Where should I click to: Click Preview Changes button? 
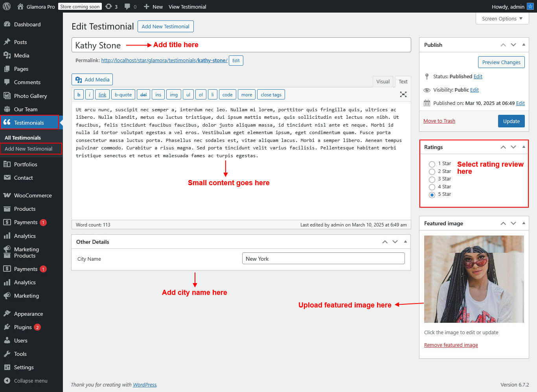click(x=501, y=62)
